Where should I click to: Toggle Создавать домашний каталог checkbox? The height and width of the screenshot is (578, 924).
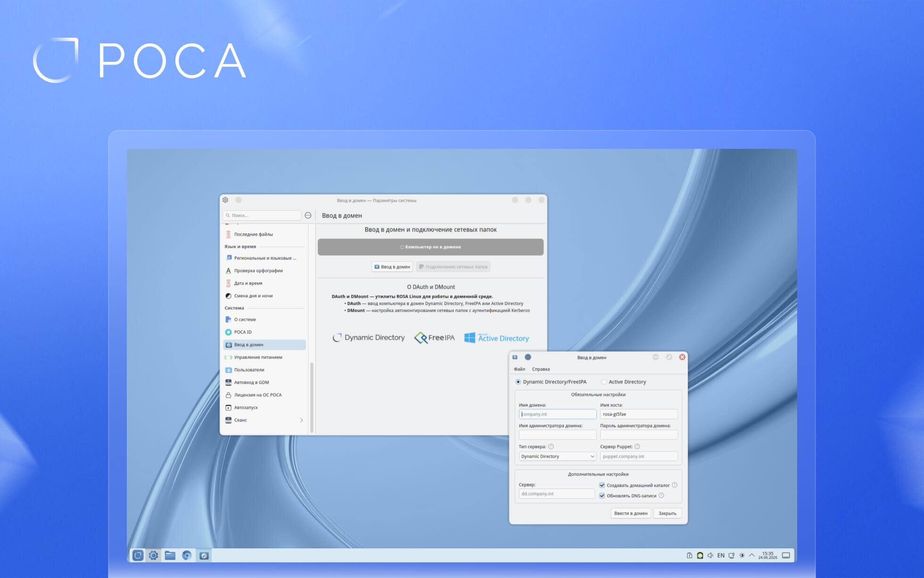click(602, 485)
